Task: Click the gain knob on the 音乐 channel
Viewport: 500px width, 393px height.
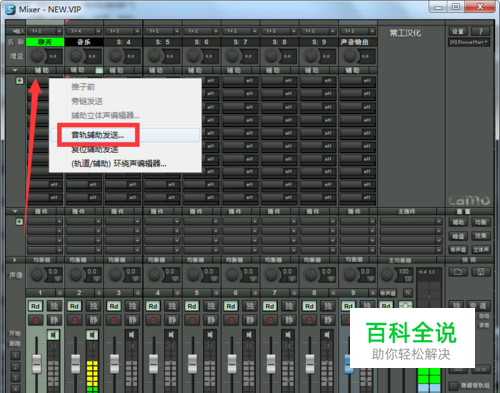Action: (76, 56)
